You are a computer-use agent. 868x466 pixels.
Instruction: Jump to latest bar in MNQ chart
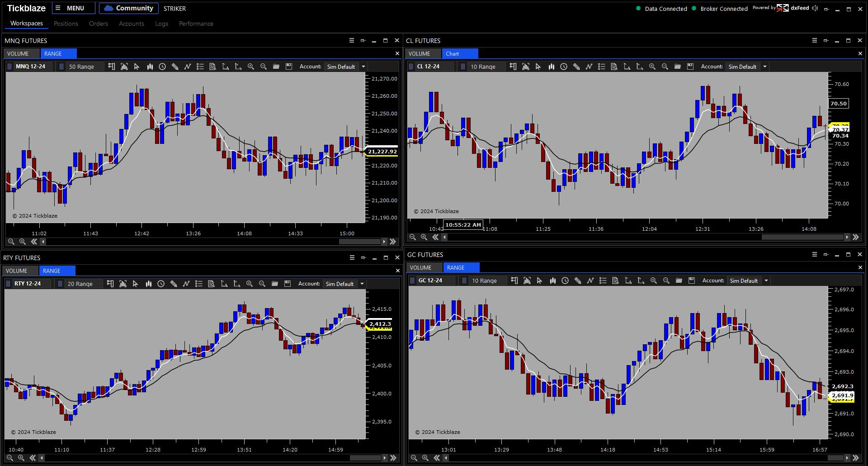click(393, 242)
